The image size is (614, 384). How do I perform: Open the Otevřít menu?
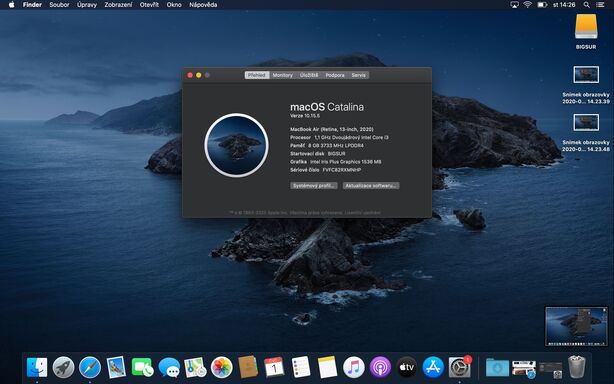(x=149, y=5)
